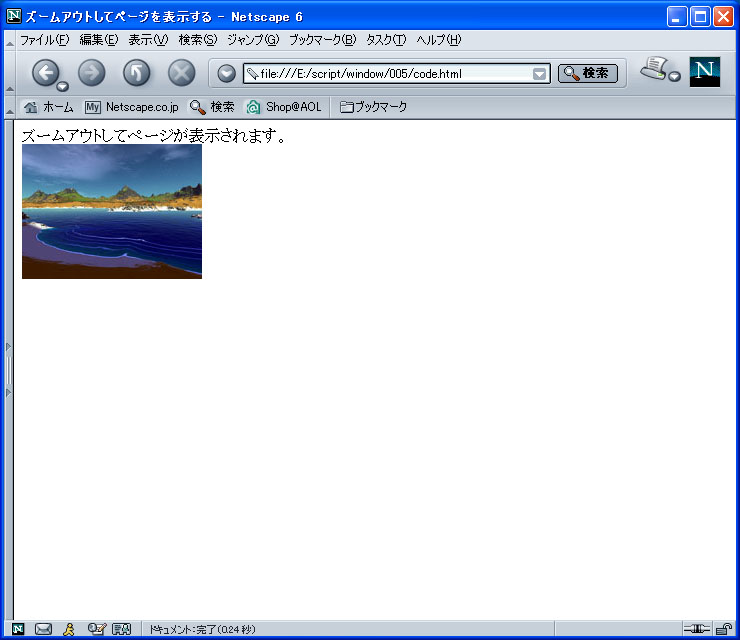Open the 編集(E) menu
This screenshot has width=740, height=640.
tap(99, 40)
